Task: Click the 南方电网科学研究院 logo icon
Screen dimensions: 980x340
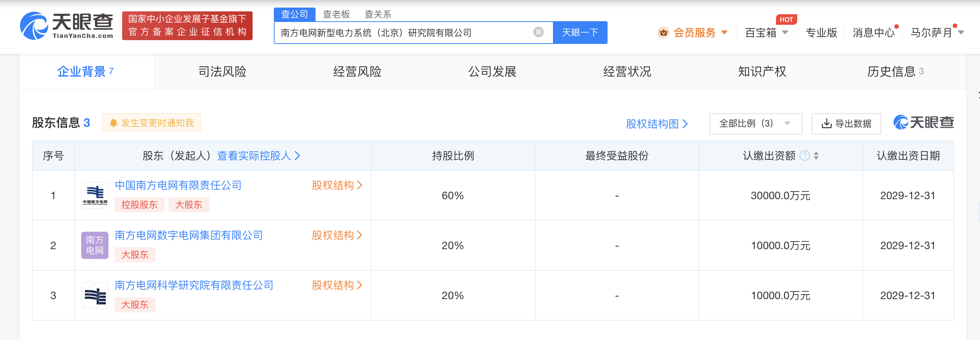Action: click(x=95, y=296)
